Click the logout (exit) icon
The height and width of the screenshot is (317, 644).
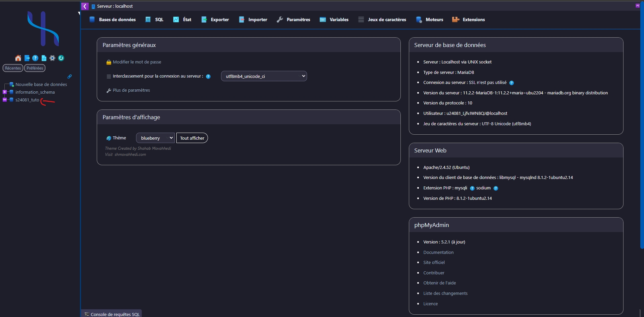coord(27,58)
